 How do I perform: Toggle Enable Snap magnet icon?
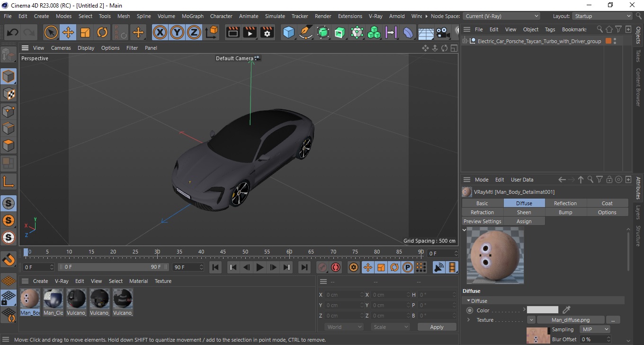coord(9,259)
